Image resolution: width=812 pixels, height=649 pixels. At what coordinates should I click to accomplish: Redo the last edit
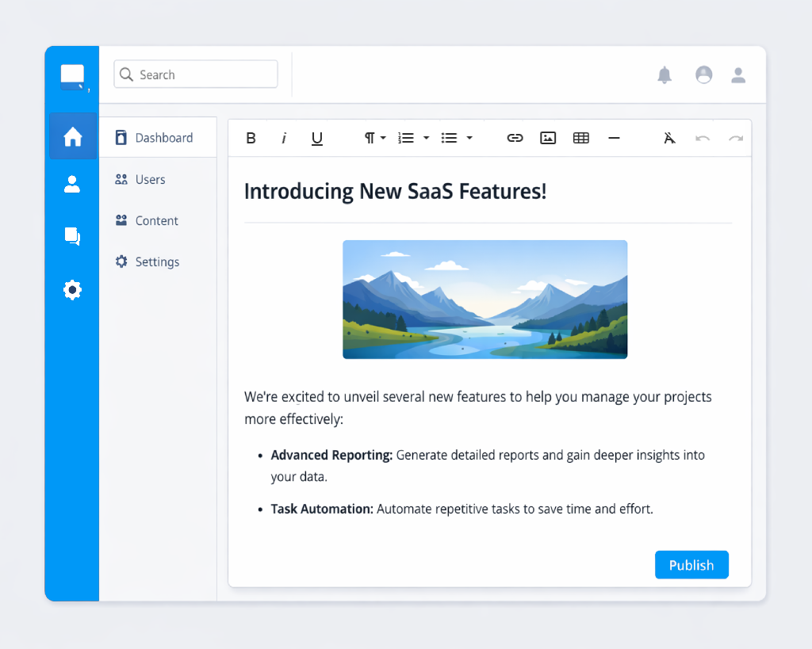735,138
